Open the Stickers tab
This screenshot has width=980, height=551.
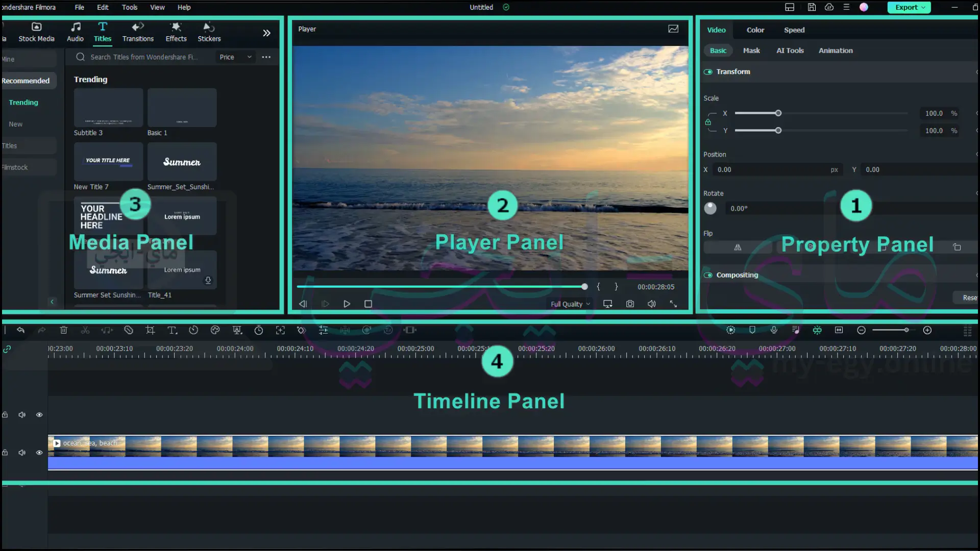click(x=209, y=32)
